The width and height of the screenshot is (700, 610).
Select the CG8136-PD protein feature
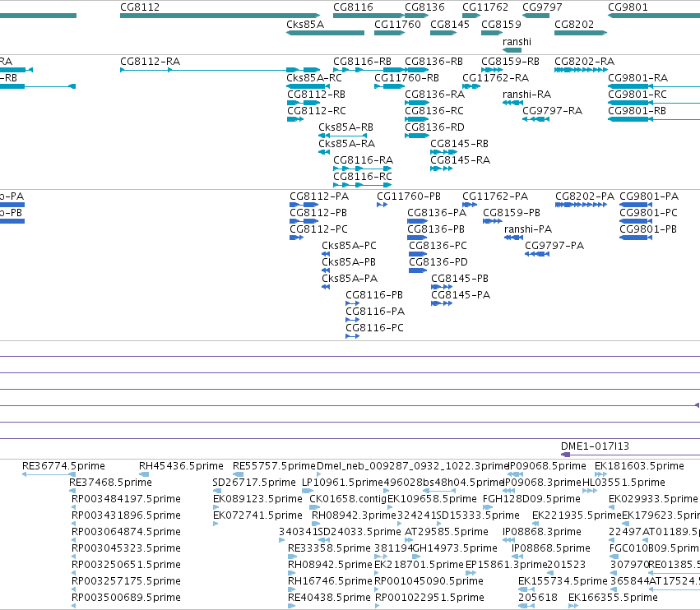[x=418, y=270]
